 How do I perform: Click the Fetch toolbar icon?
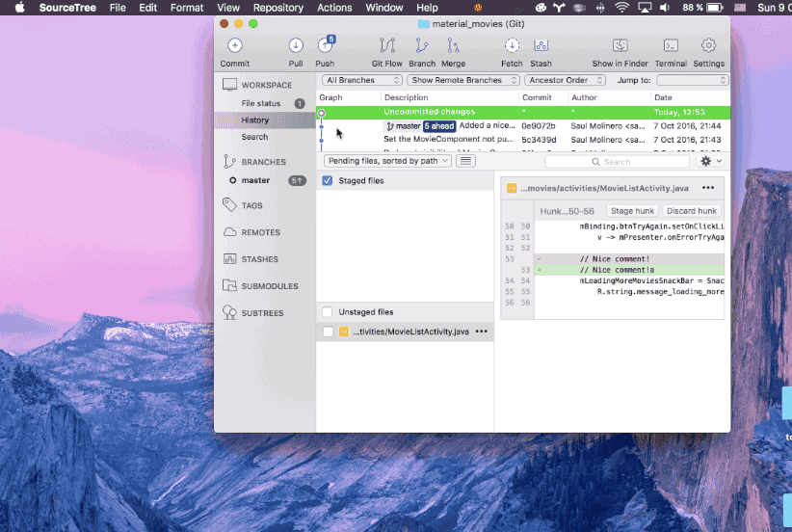512,46
